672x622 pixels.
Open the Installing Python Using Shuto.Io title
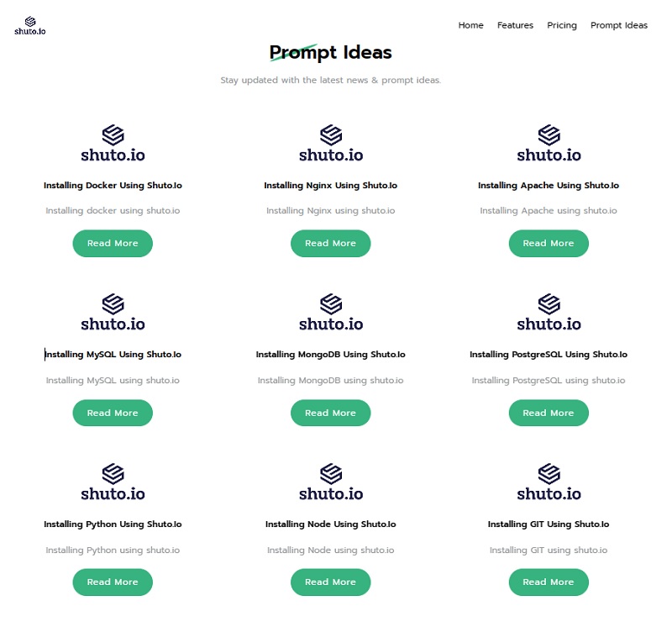point(113,524)
